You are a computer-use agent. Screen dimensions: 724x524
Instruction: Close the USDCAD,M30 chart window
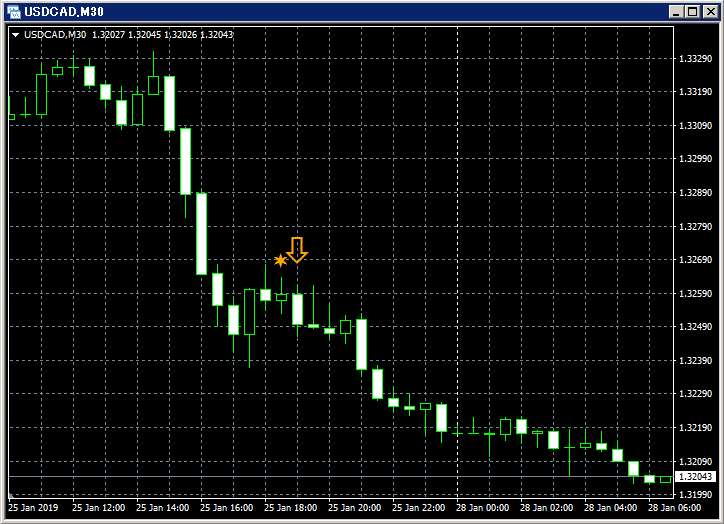click(x=711, y=12)
